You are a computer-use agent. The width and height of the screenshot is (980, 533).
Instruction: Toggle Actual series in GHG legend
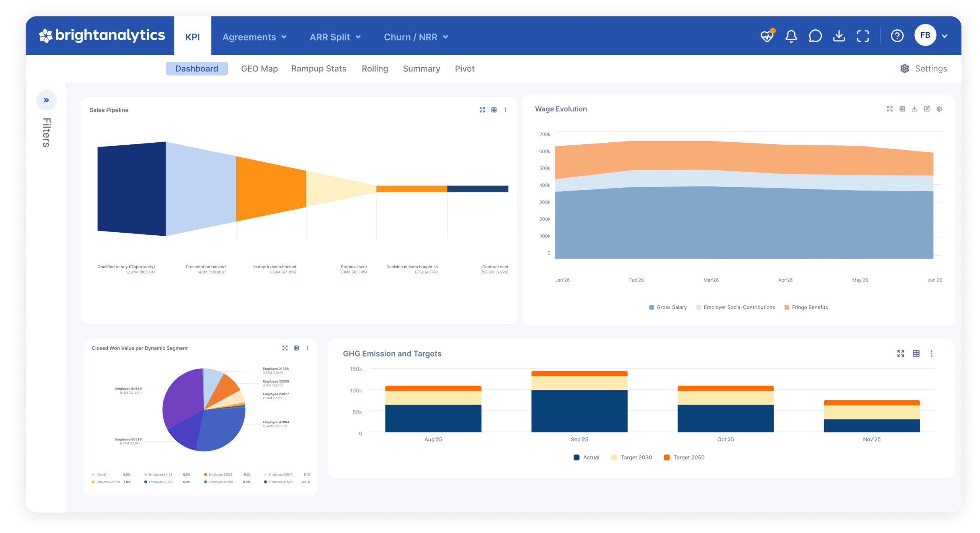(x=586, y=457)
